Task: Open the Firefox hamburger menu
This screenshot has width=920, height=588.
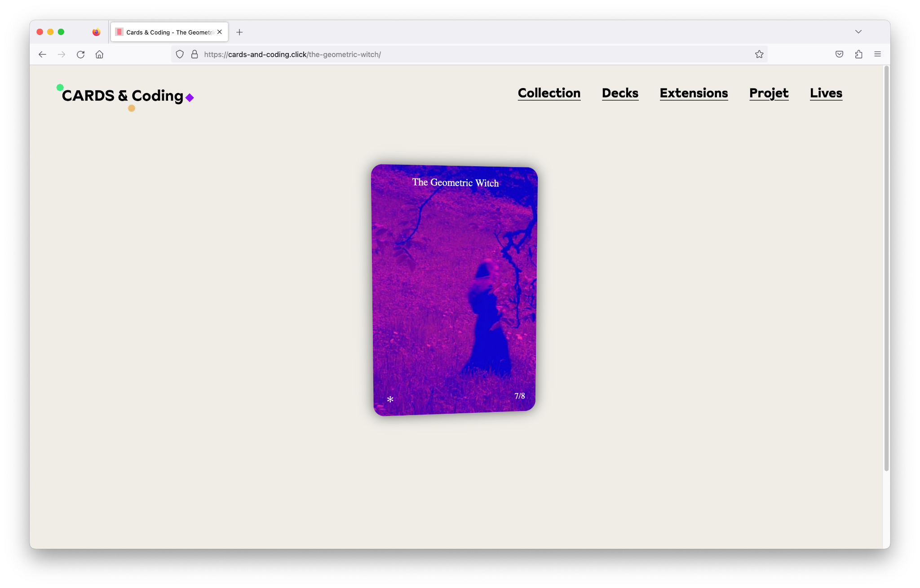Action: click(x=877, y=54)
